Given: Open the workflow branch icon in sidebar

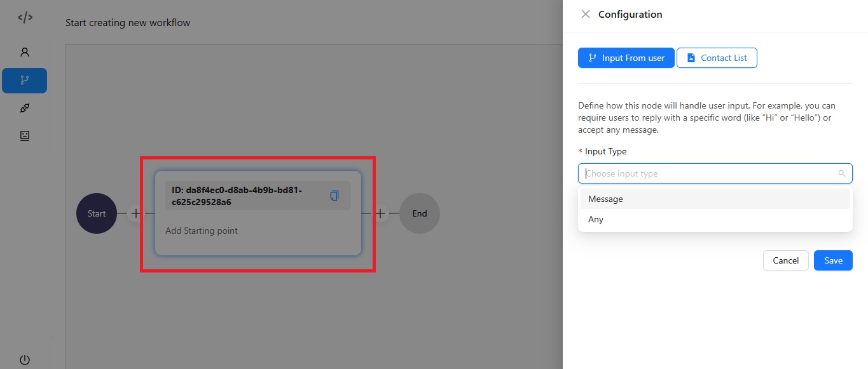Looking at the screenshot, I should (x=24, y=81).
